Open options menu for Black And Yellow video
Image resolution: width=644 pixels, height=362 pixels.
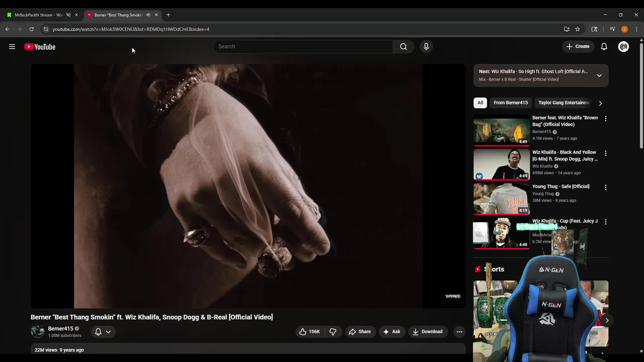click(606, 153)
